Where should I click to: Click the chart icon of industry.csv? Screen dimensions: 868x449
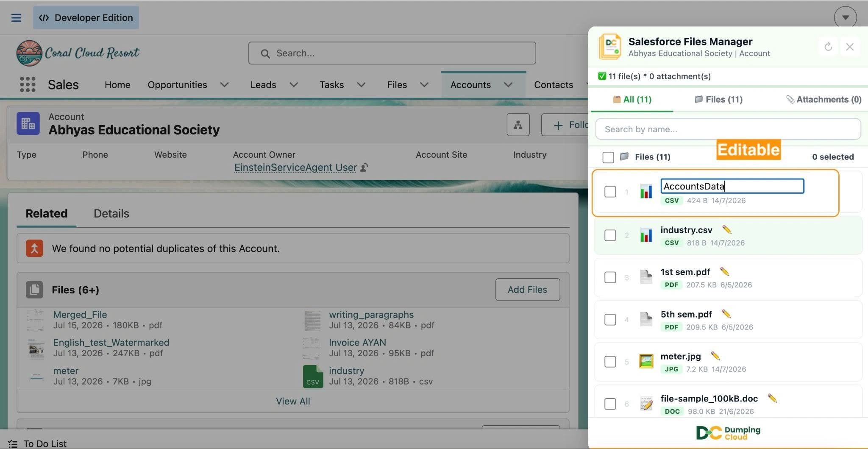(646, 235)
